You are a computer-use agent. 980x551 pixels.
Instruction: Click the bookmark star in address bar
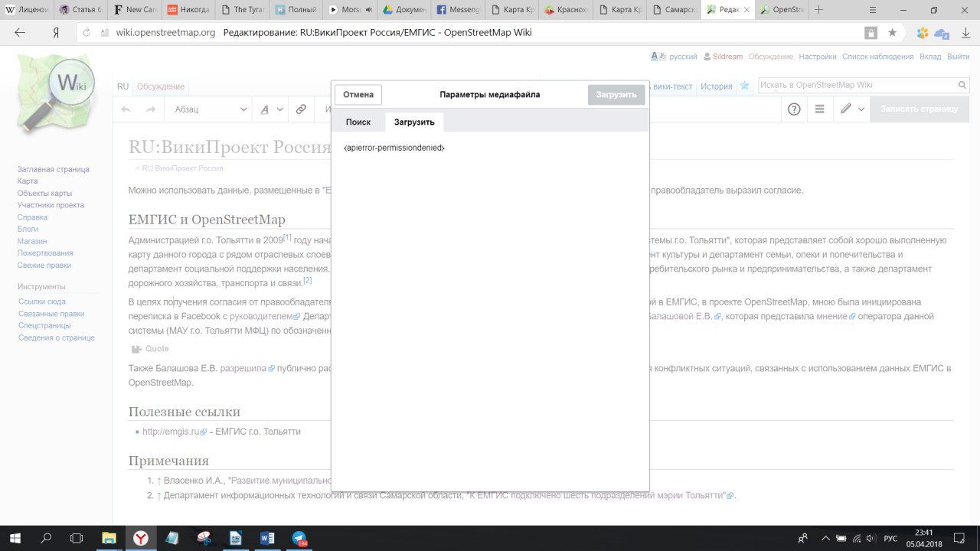coord(892,33)
